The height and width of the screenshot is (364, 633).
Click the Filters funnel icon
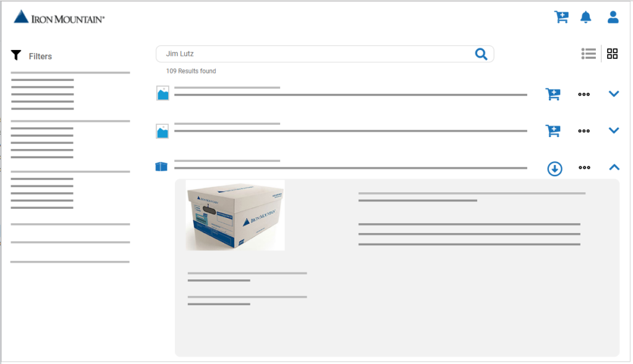point(16,56)
